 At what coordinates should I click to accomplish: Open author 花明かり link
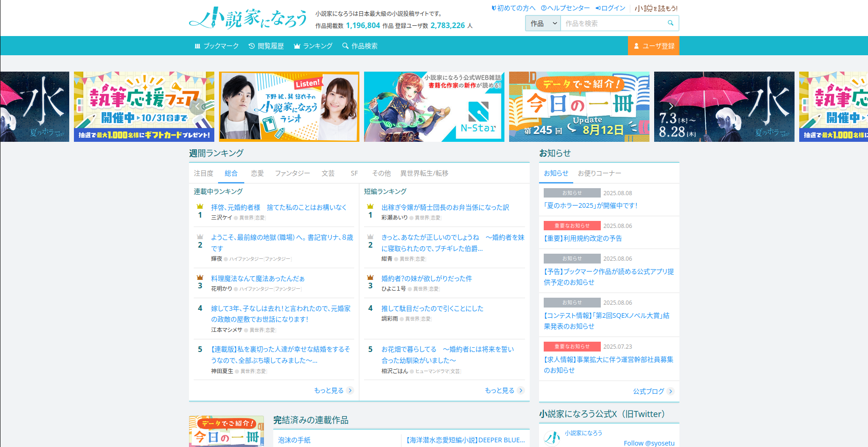click(221, 289)
